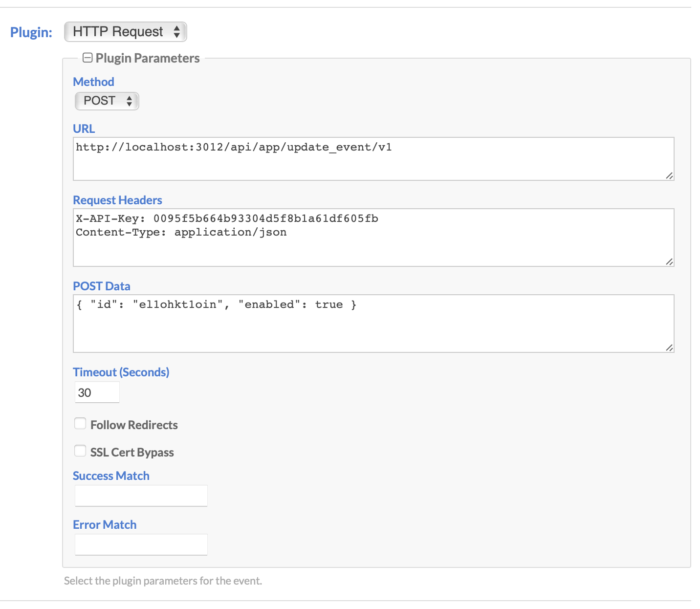Click the Plugin label link

click(x=31, y=32)
